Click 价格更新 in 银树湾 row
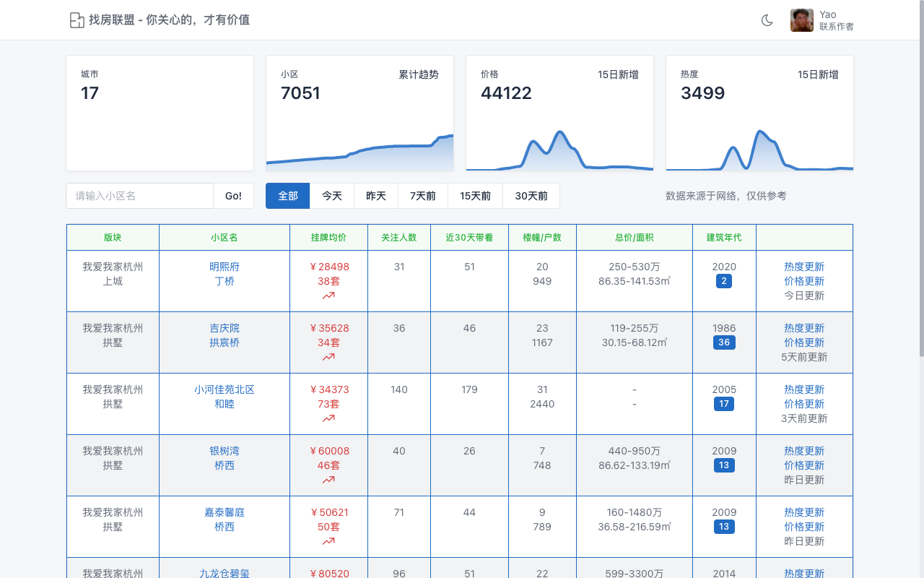924x578 pixels. [x=804, y=465]
